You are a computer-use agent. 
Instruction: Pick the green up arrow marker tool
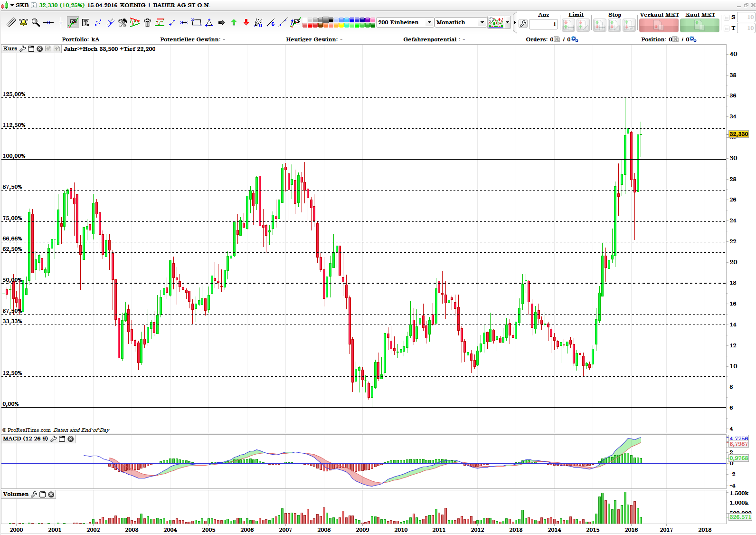click(x=234, y=22)
